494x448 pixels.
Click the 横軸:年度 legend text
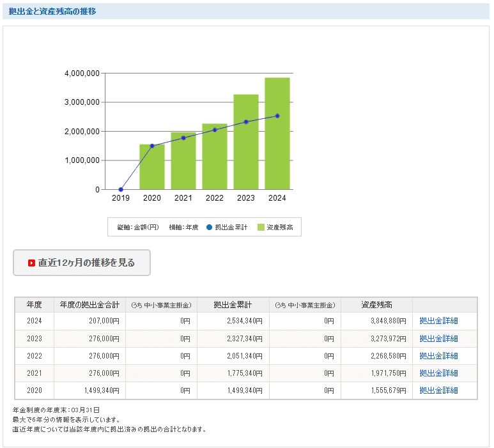pyautogui.click(x=183, y=227)
